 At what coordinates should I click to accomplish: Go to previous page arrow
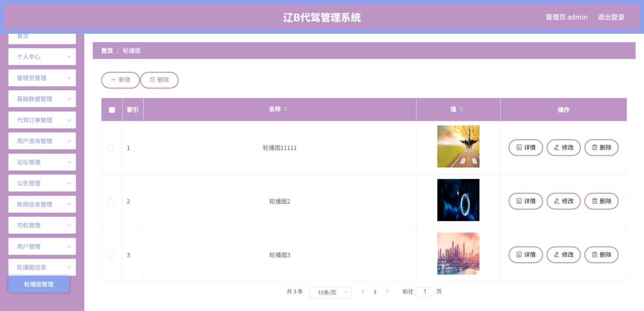(363, 292)
